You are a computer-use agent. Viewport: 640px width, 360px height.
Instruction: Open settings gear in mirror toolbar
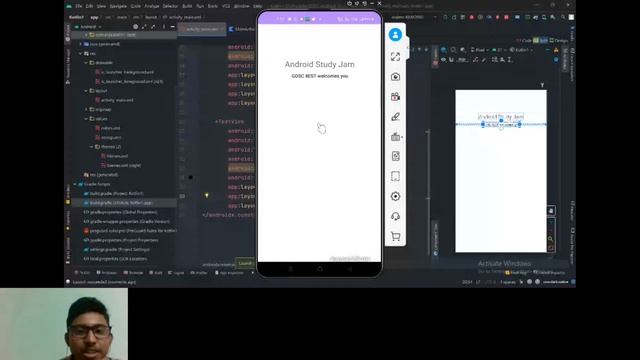point(395,196)
